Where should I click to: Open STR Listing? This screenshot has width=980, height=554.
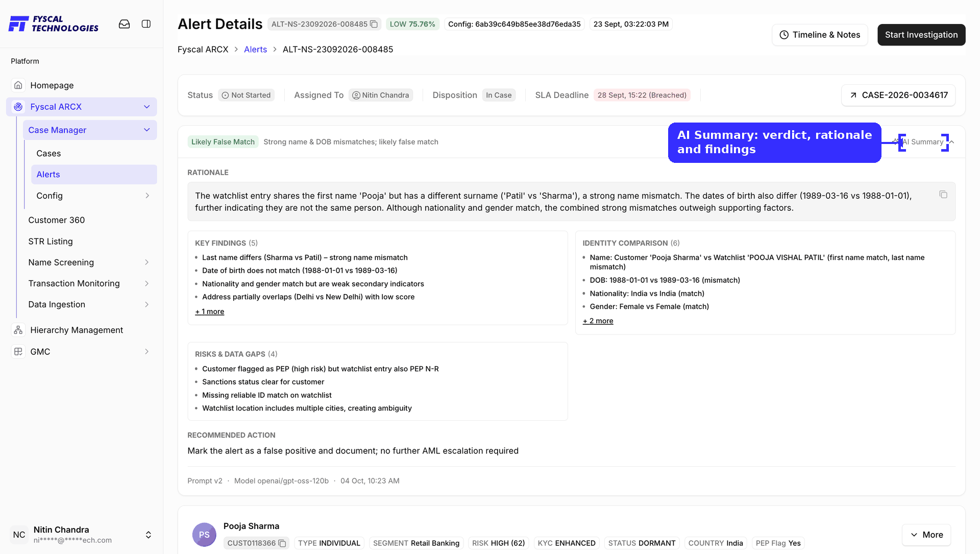pyautogui.click(x=51, y=242)
